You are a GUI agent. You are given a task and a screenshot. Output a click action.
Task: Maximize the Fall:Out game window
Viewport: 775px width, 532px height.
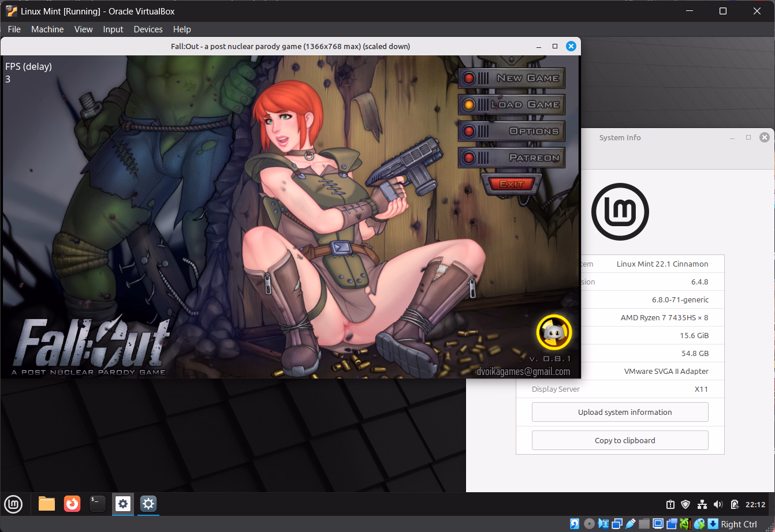[555, 46]
